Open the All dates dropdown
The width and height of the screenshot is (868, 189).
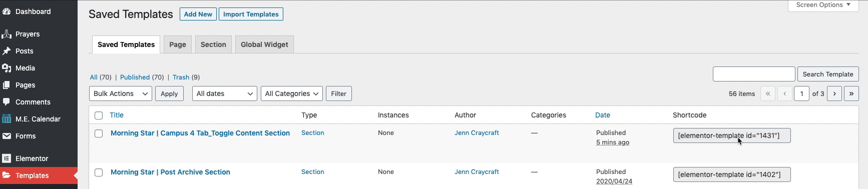coord(225,93)
